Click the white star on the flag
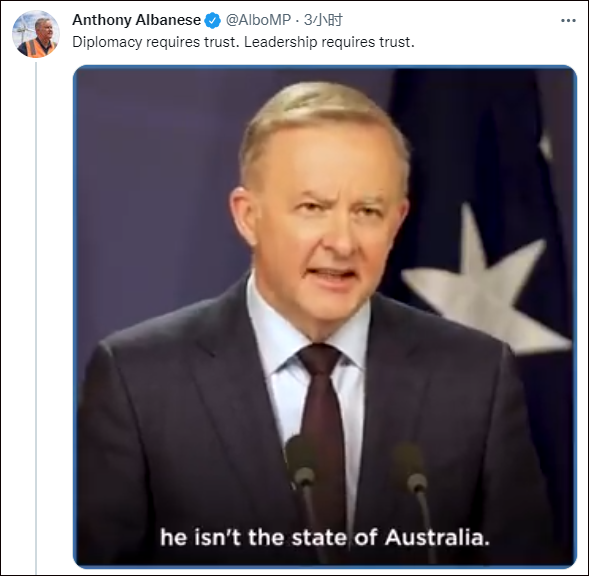Screen dimensions: 589x576 click(486, 284)
